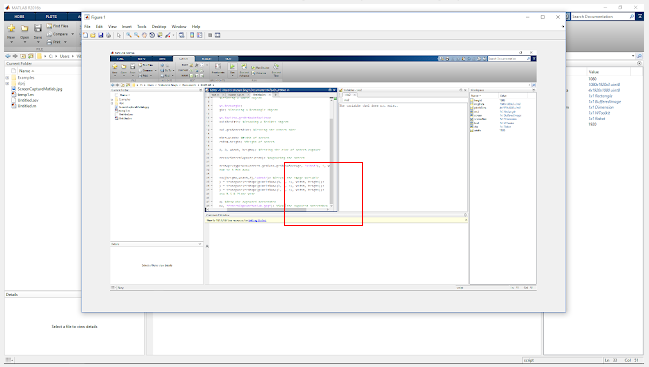
Task: Open the Compare dropdown arrow
Action: point(72,34)
